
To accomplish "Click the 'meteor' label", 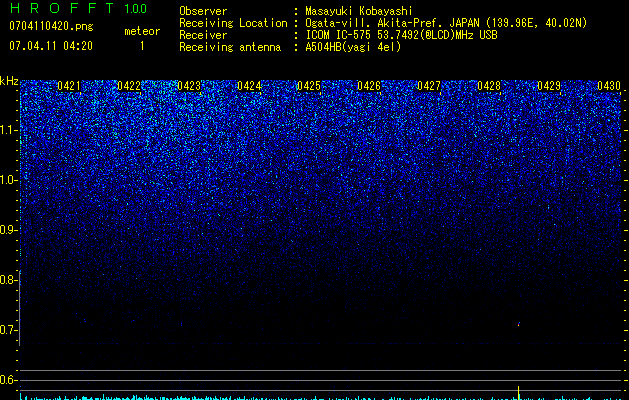I will click(142, 31).
